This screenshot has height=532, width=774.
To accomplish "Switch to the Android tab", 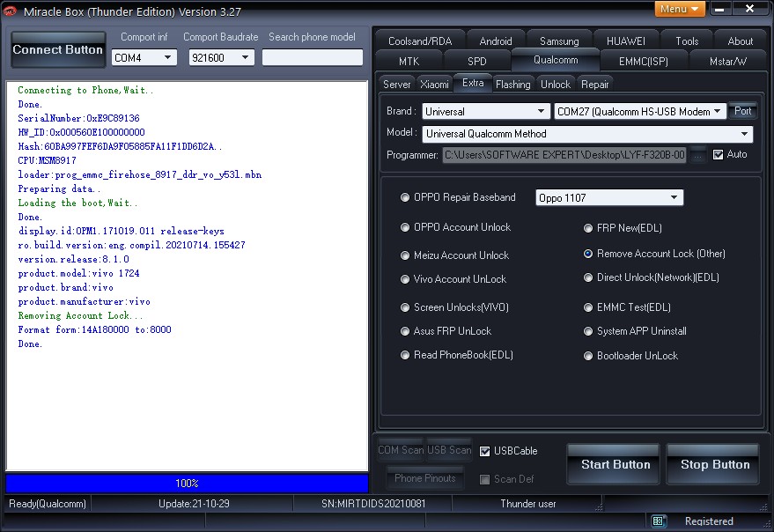I will pos(496,41).
